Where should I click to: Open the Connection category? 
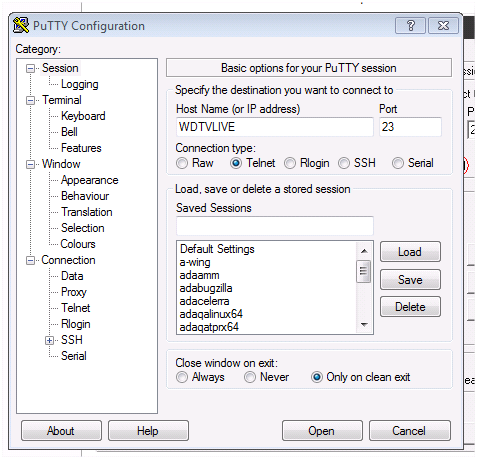click(x=68, y=260)
